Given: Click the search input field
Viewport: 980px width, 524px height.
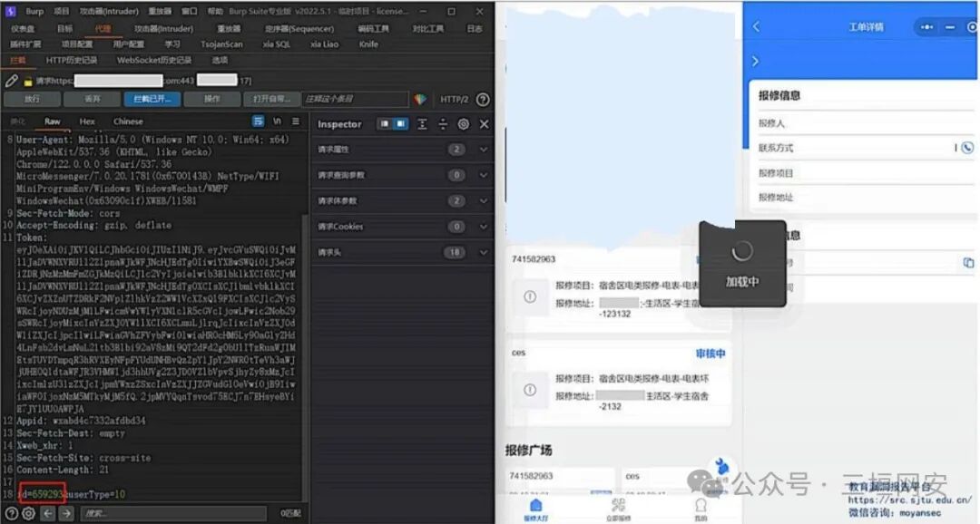Looking at the screenshot, I should 173,513.
